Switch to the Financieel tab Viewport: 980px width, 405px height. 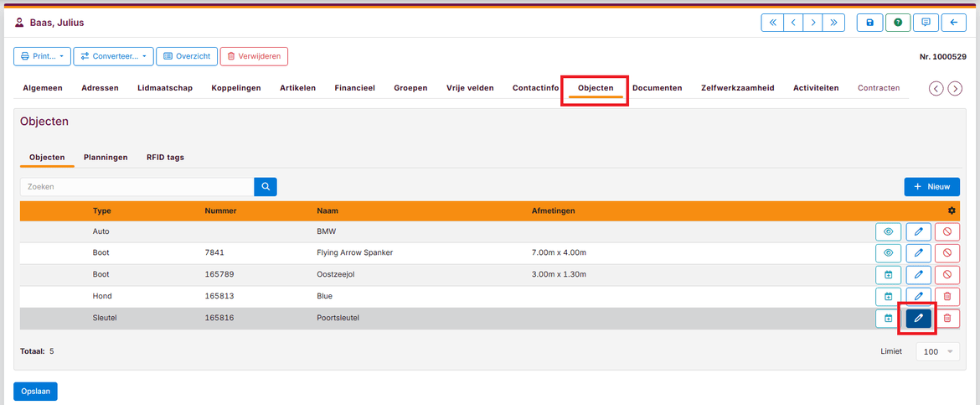pos(354,88)
